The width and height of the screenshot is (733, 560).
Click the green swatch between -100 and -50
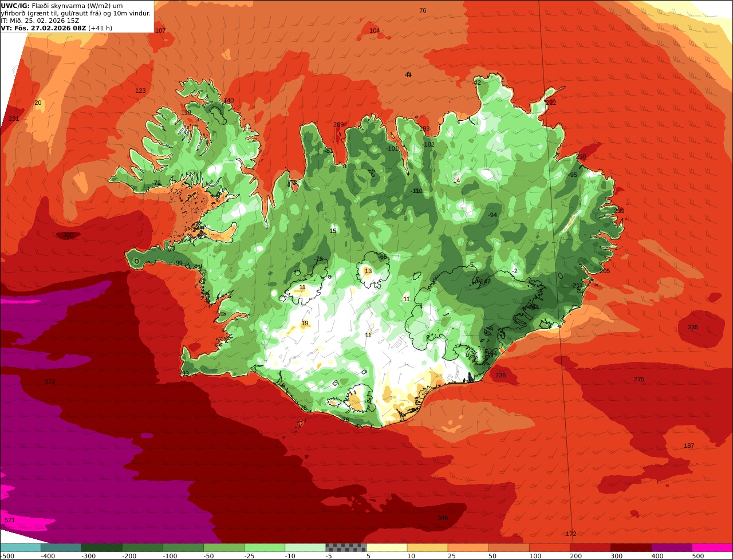[183, 547]
